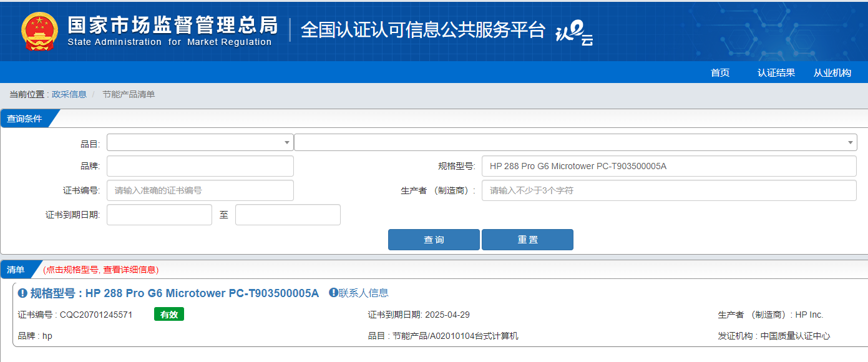Click the green 有效 status badge

169,315
